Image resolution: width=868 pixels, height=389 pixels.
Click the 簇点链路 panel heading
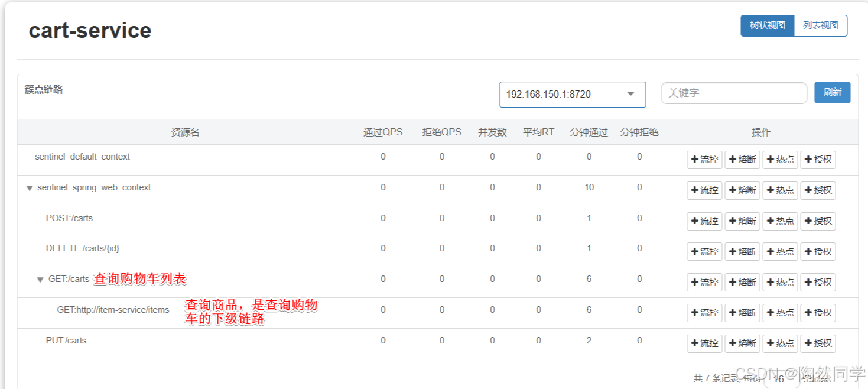44,90
